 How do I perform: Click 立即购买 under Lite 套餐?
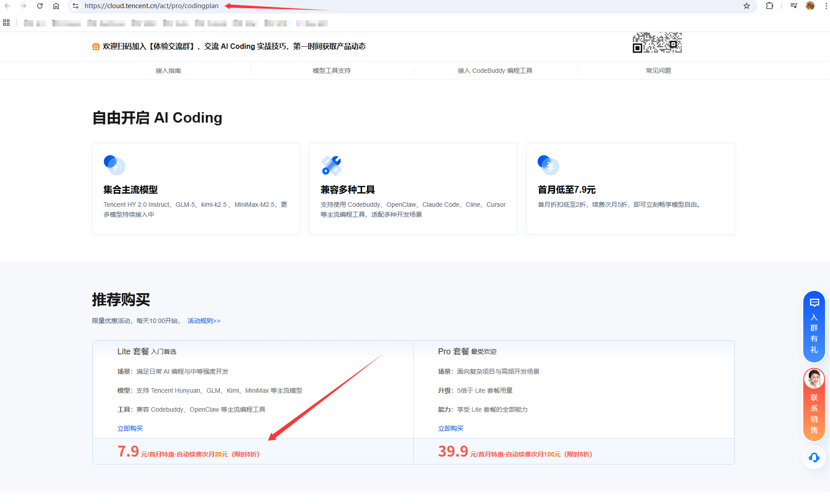[130, 428]
